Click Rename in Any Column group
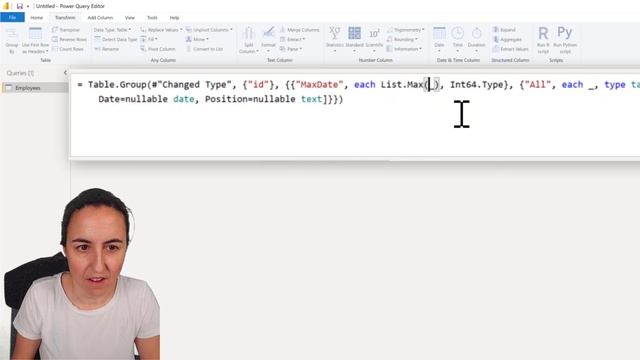Image resolution: width=640 pixels, height=360 pixels. point(107,49)
